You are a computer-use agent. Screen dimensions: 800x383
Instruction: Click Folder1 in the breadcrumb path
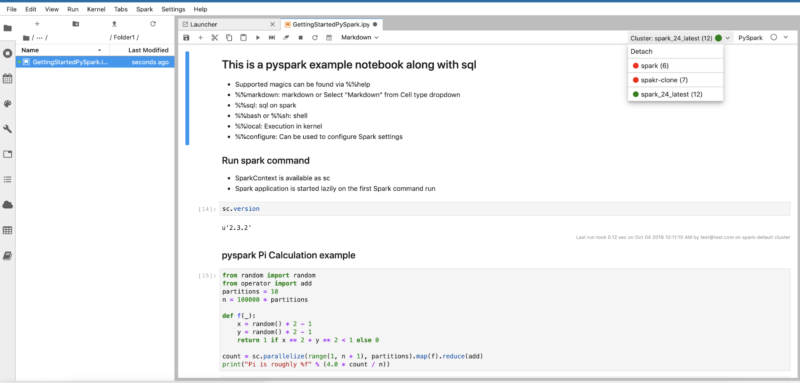(x=124, y=38)
